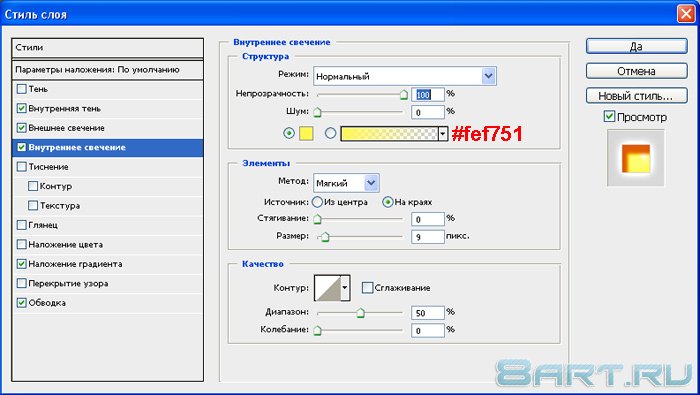The image size is (700, 395).
Task: Open the Режим blend mode dropdown
Action: tap(489, 76)
